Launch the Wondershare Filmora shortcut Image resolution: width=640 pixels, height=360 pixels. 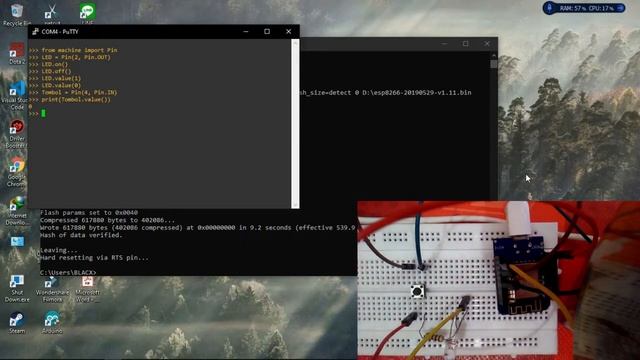pyautogui.click(x=52, y=288)
